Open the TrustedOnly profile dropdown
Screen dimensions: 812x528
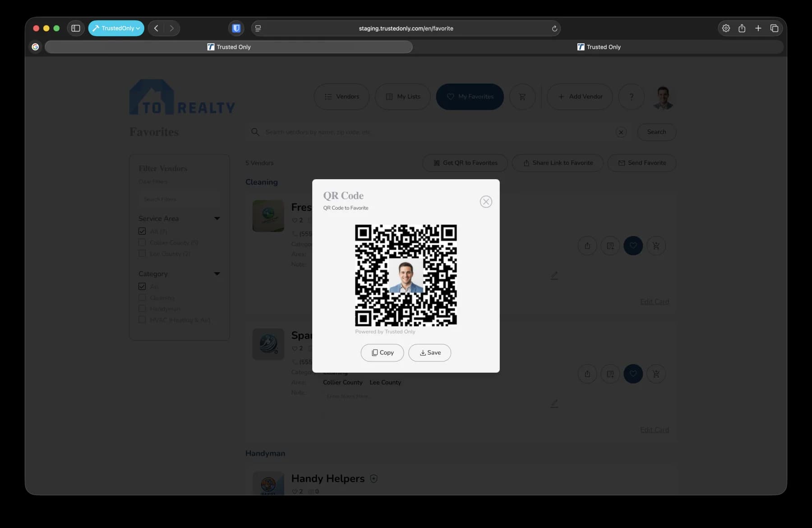116,28
